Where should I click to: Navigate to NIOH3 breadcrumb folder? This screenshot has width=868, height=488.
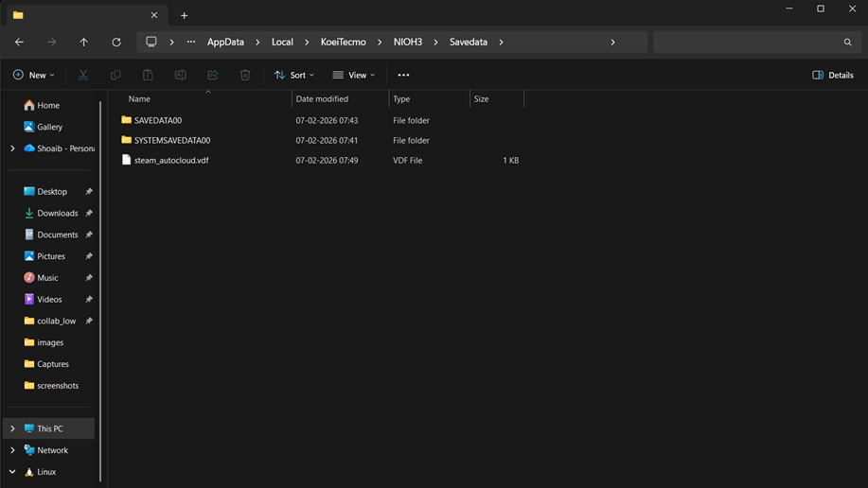point(408,42)
